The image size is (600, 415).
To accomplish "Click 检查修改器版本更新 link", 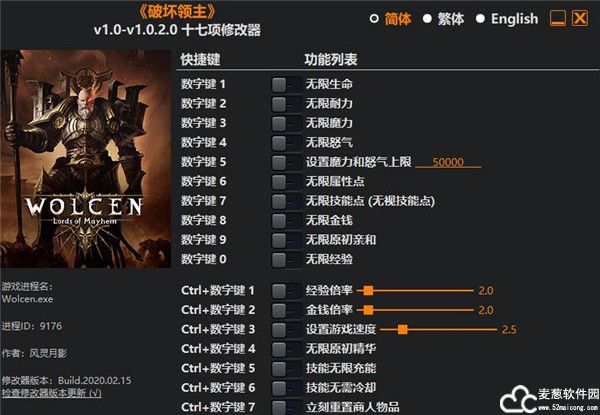I will click(51, 393).
